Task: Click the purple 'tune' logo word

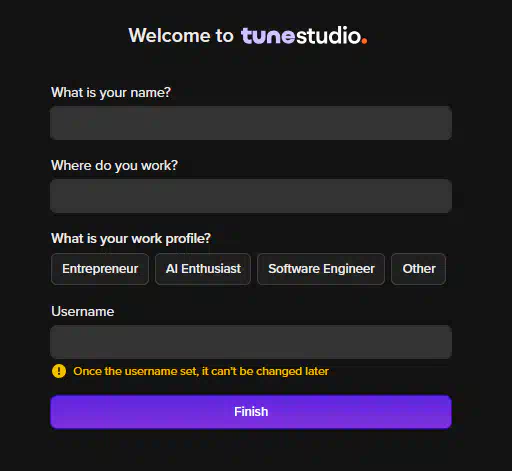Action: 268,36
